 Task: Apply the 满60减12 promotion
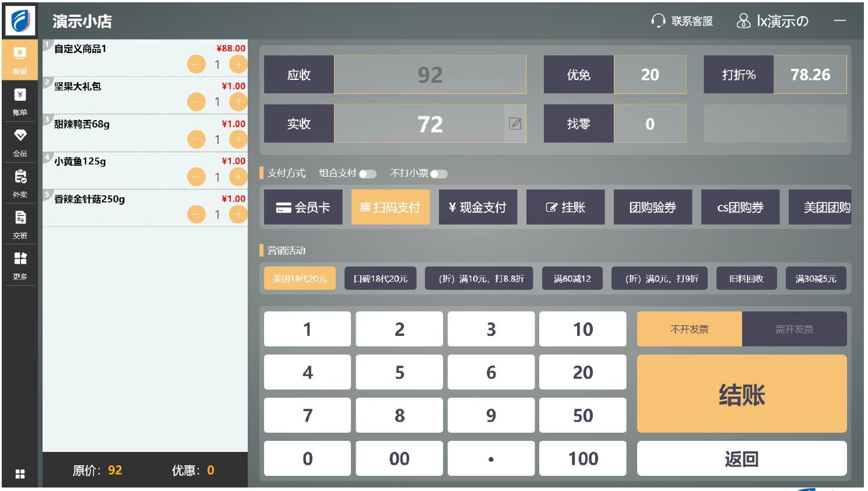(x=572, y=279)
